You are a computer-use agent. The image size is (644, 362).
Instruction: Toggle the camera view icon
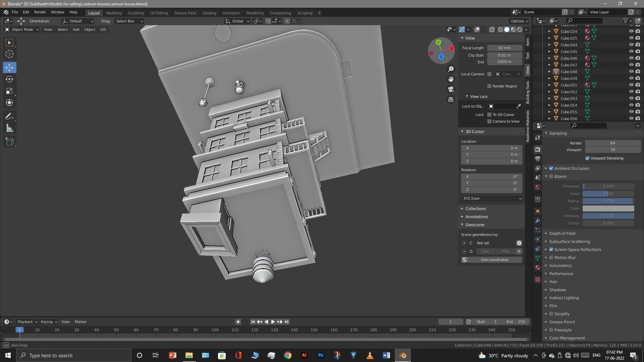[x=451, y=89]
